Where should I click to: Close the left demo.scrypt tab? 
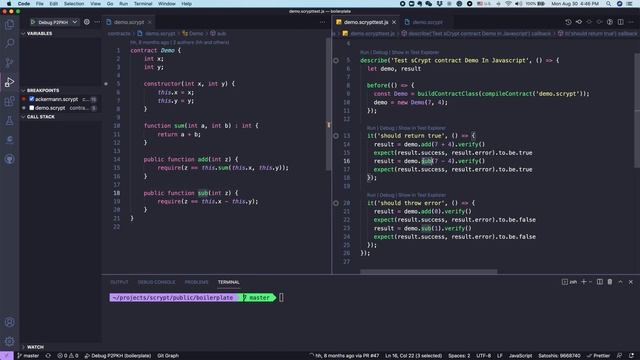tap(150, 22)
